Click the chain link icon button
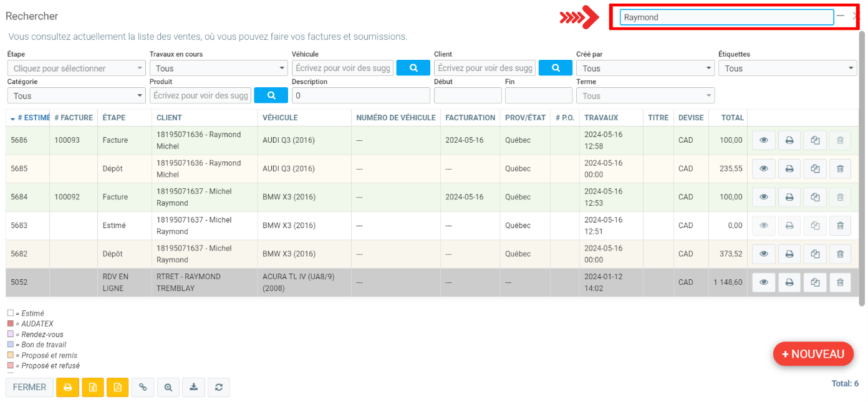Viewport: 868px width, 402px height. [x=143, y=387]
